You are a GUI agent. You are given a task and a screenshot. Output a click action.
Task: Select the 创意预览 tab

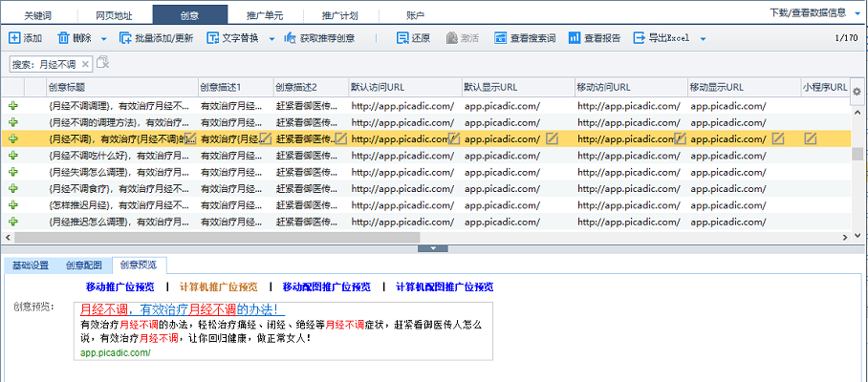point(139,265)
